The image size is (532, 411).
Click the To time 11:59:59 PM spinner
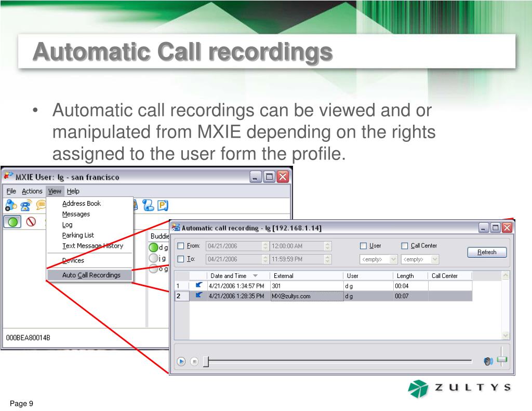[327, 259]
